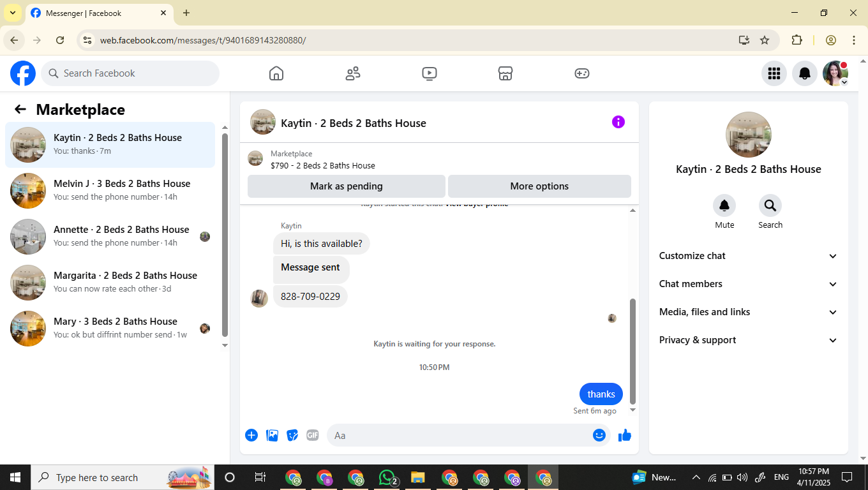Screen dimensions: 868x490
Task: Choose a sticker icon
Action: pyautogui.click(x=292, y=435)
